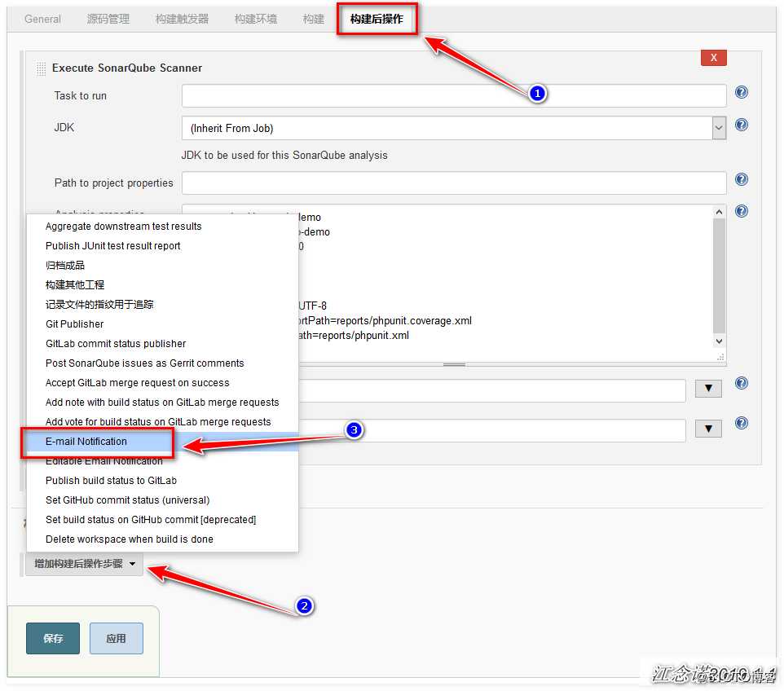Click the 应用 apply button
The image size is (784, 691).
pos(116,638)
